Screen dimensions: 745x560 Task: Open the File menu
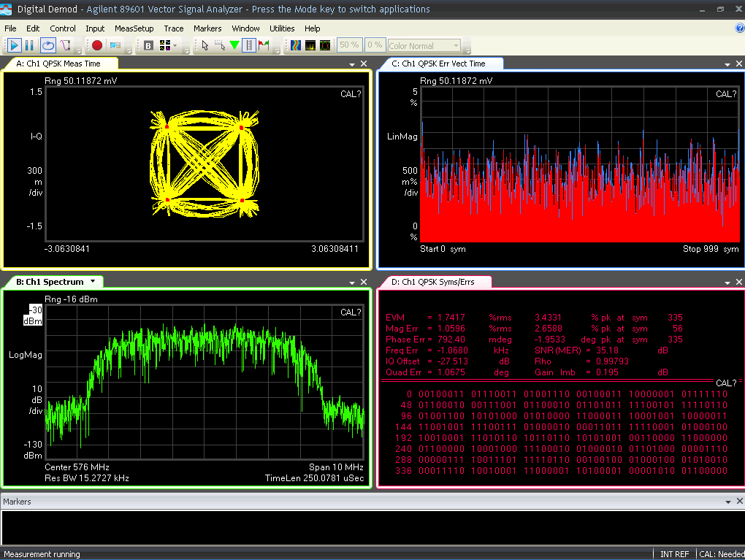point(10,28)
